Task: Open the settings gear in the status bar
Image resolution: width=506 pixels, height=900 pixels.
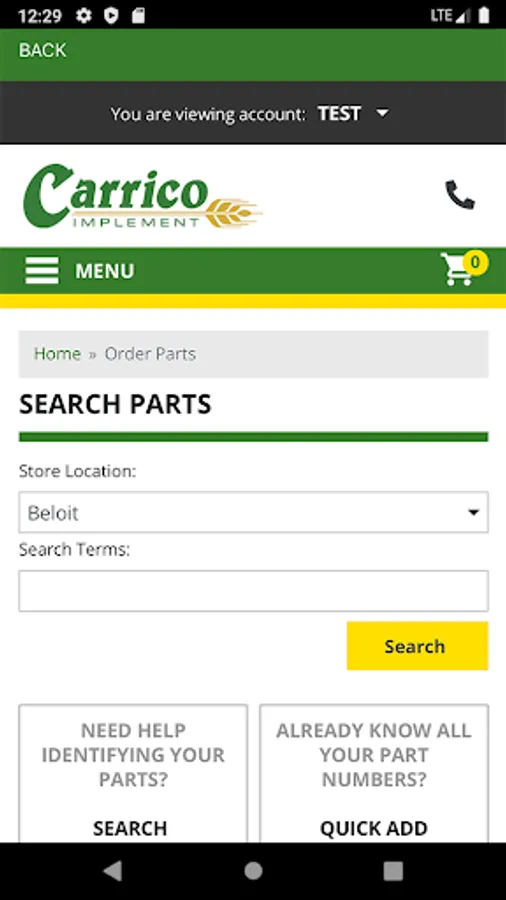Action: tap(84, 15)
